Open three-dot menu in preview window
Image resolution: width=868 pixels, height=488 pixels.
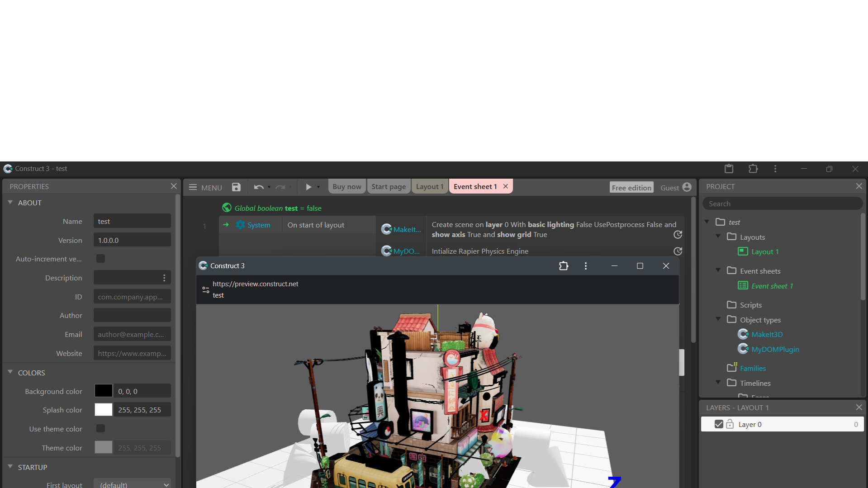pos(586,266)
